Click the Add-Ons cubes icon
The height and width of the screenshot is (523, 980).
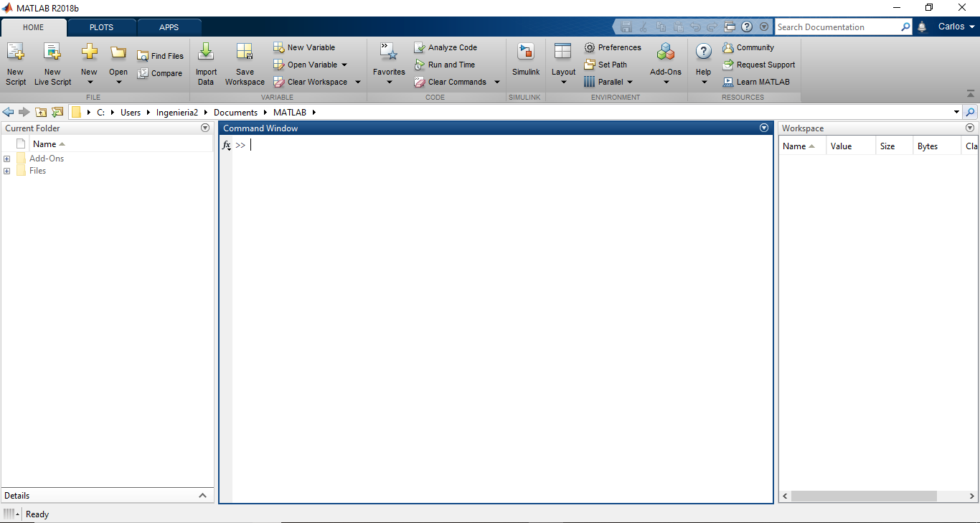[x=666, y=52]
